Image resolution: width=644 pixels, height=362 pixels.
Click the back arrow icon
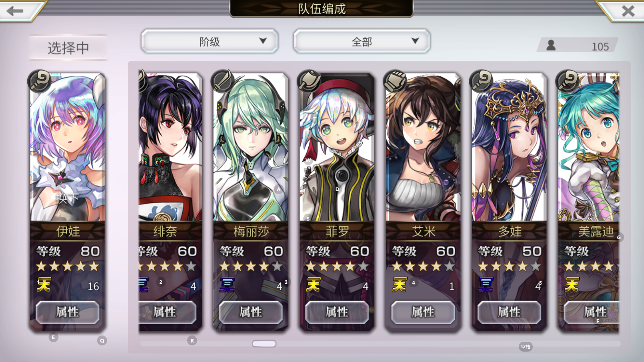coord(15,11)
